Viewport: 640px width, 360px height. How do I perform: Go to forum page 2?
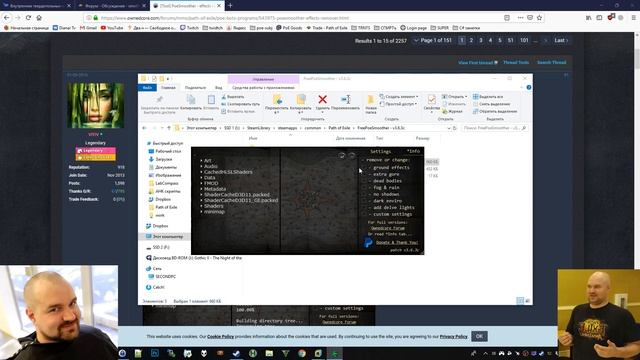[471, 40]
